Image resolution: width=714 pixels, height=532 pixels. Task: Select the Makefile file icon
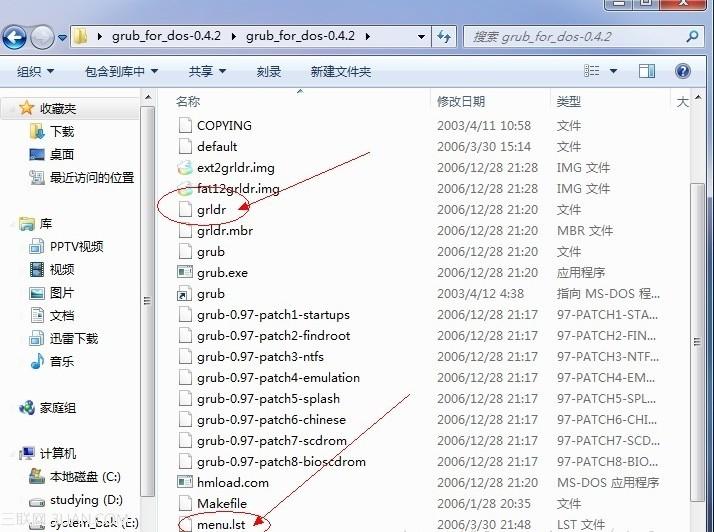tap(185, 503)
